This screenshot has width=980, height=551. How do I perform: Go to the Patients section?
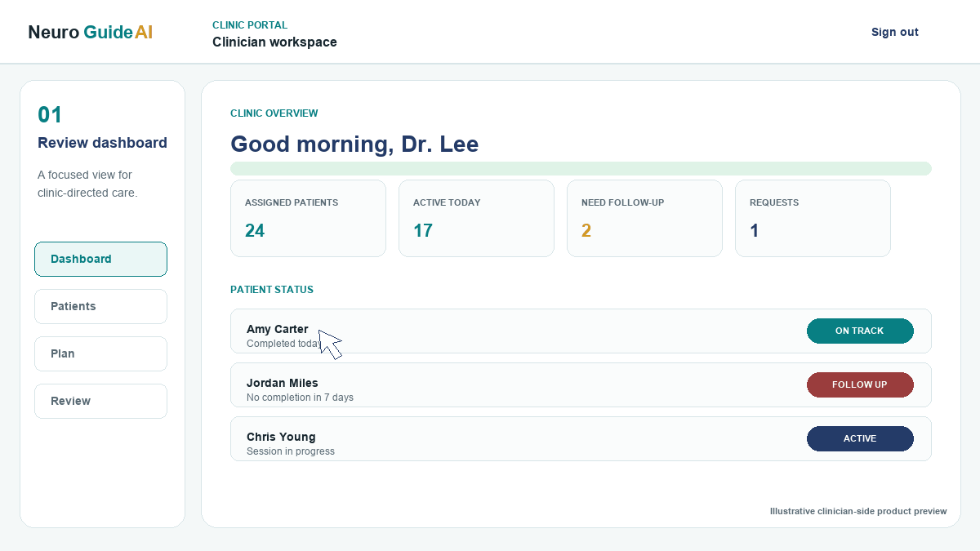[100, 306]
